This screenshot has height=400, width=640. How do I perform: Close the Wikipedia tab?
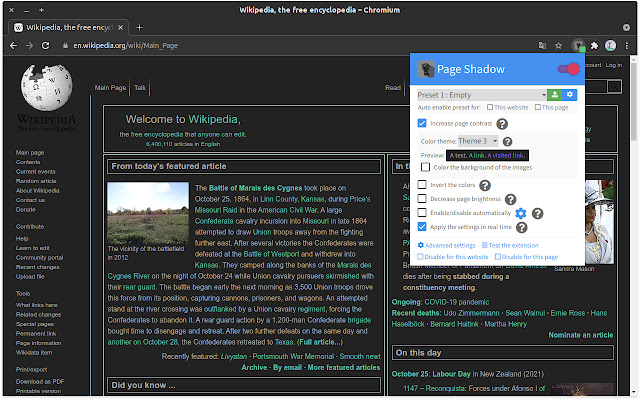(x=120, y=27)
